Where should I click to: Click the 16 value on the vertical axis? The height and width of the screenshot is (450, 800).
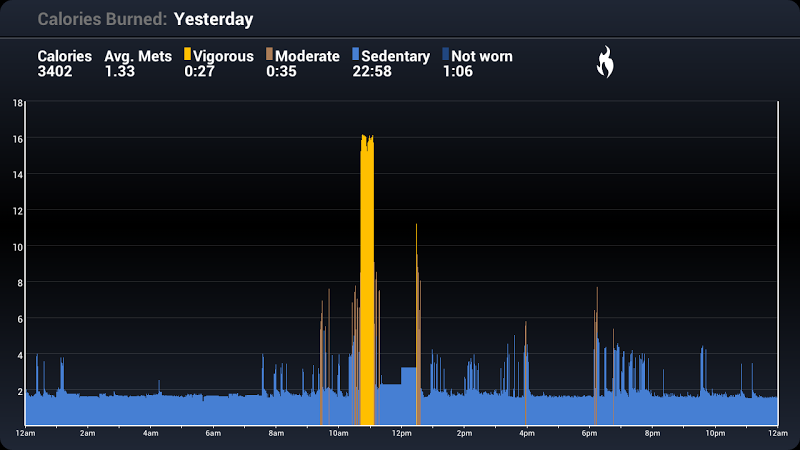point(18,139)
